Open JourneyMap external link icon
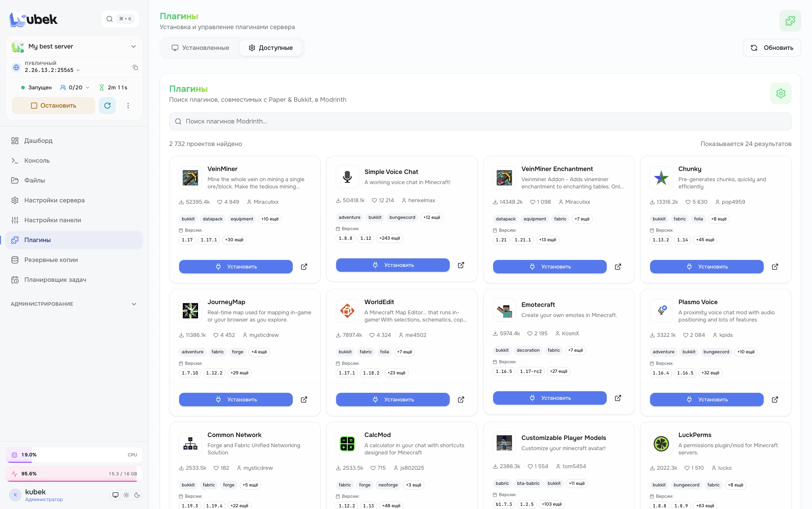The width and height of the screenshot is (812, 509). tap(304, 400)
